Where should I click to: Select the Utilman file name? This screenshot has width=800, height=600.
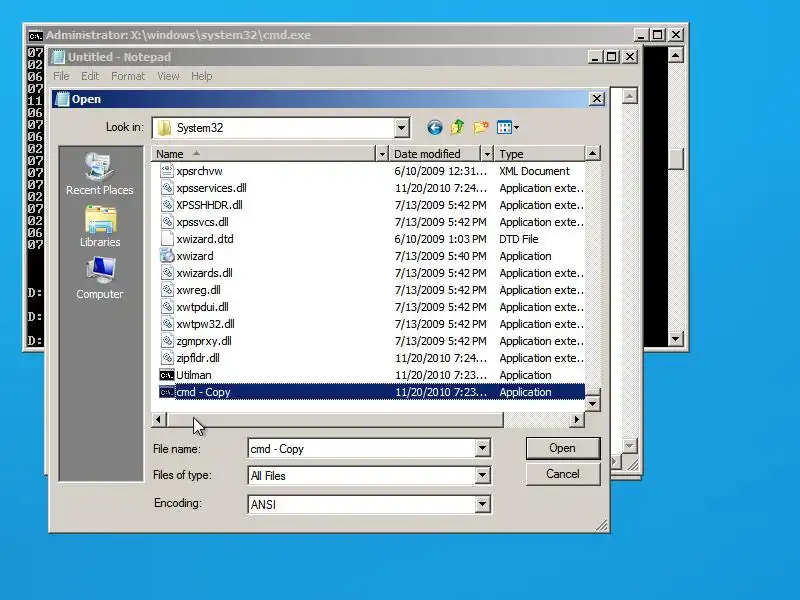pos(193,375)
